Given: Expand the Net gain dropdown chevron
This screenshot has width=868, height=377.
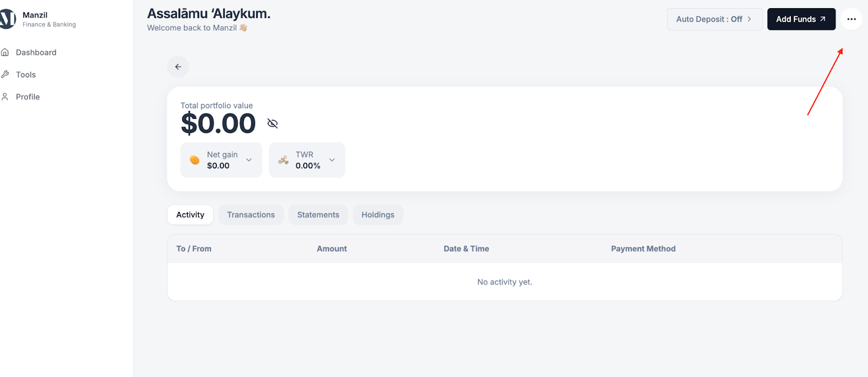Looking at the screenshot, I should [249, 160].
